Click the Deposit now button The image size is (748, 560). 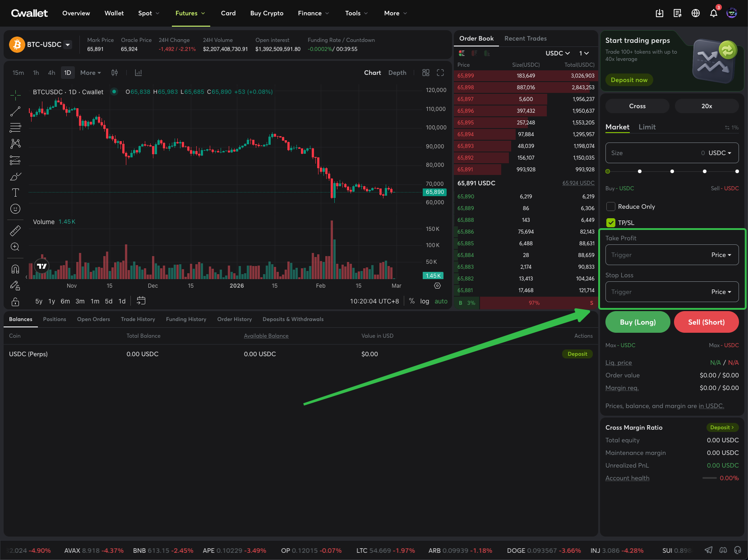pos(629,80)
